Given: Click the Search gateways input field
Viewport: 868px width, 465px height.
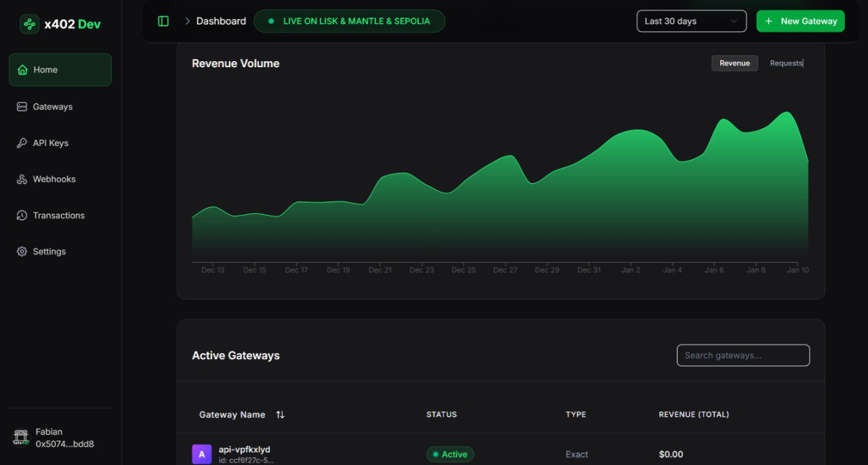Looking at the screenshot, I should tap(743, 355).
